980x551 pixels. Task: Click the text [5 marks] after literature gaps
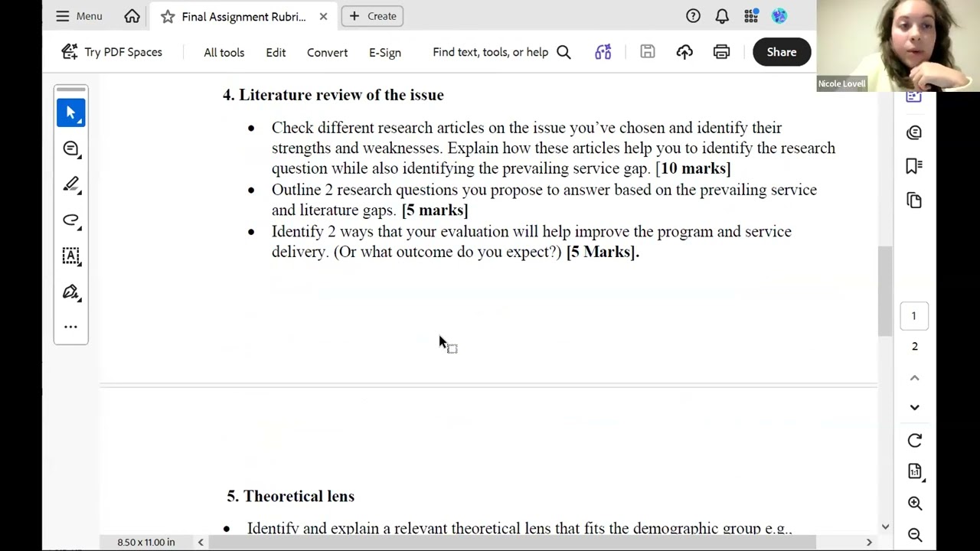tap(435, 210)
